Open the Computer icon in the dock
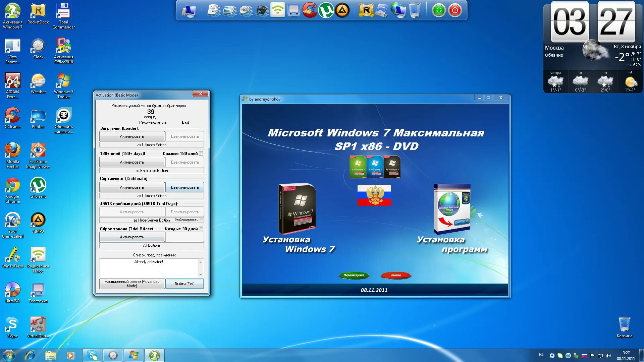This screenshot has width=644, height=362. [x=189, y=11]
